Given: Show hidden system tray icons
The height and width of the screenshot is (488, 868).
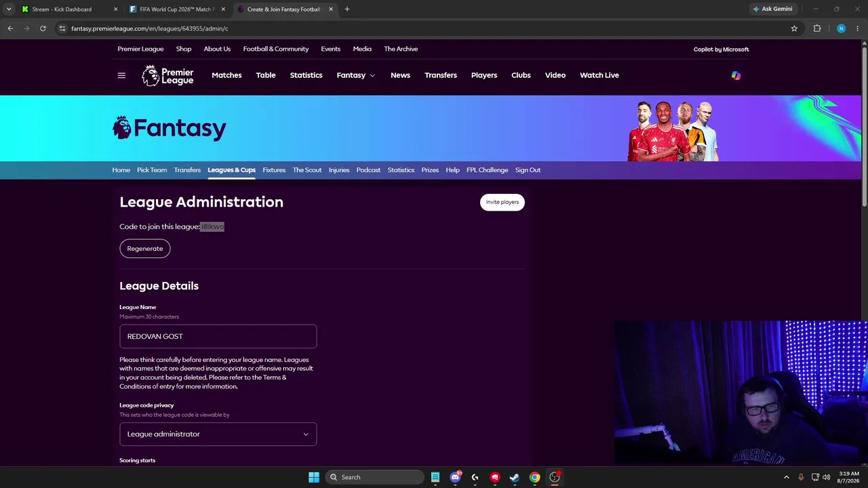Looking at the screenshot, I should click(787, 477).
